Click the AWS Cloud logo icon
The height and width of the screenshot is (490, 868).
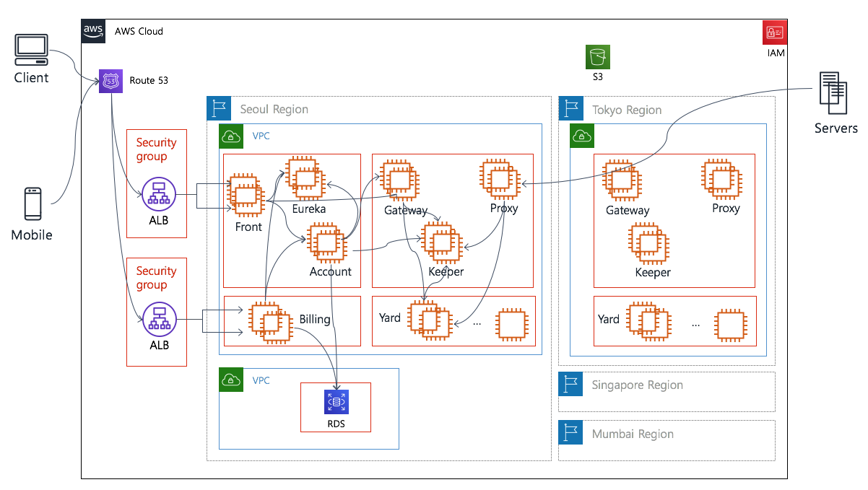(93, 31)
